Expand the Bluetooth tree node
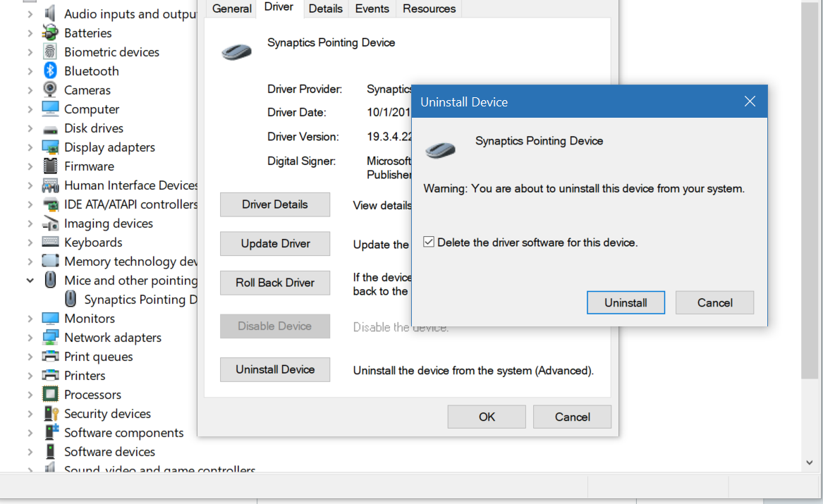Image resolution: width=823 pixels, height=504 pixels. click(30, 70)
